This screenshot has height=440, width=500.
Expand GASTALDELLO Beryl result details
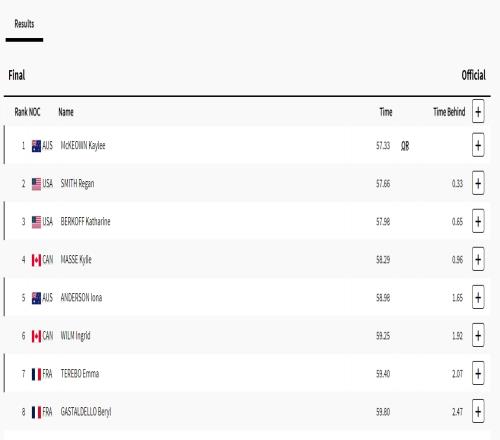[x=478, y=411]
